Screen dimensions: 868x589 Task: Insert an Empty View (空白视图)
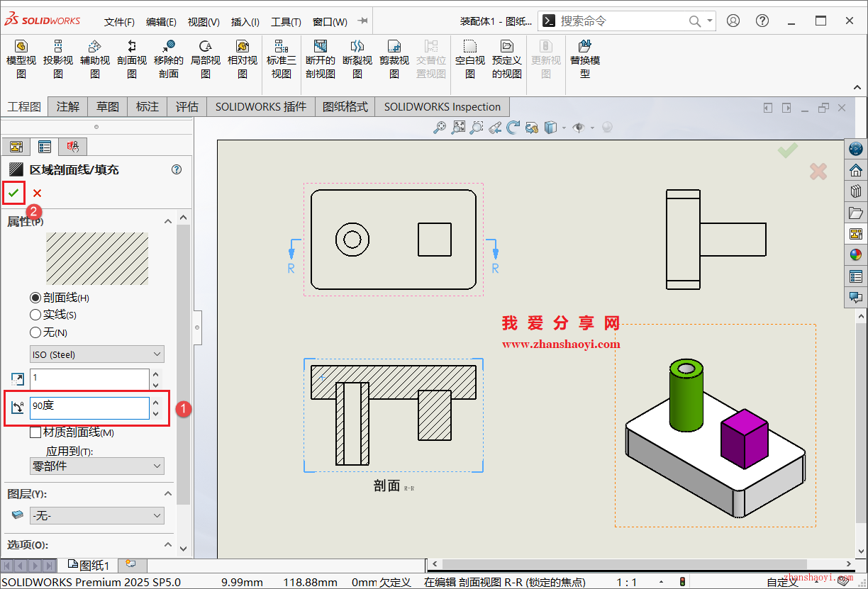tap(470, 59)
